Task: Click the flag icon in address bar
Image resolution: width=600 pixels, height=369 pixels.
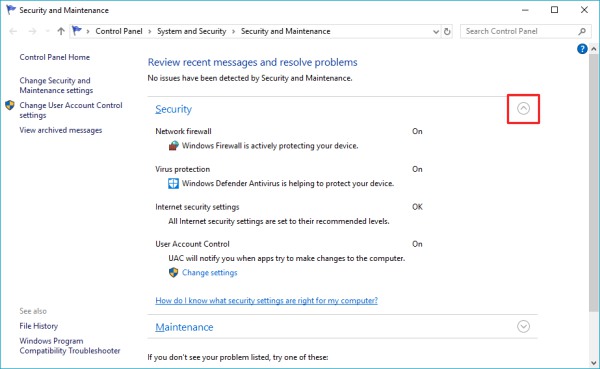Action: coord(77,31)
